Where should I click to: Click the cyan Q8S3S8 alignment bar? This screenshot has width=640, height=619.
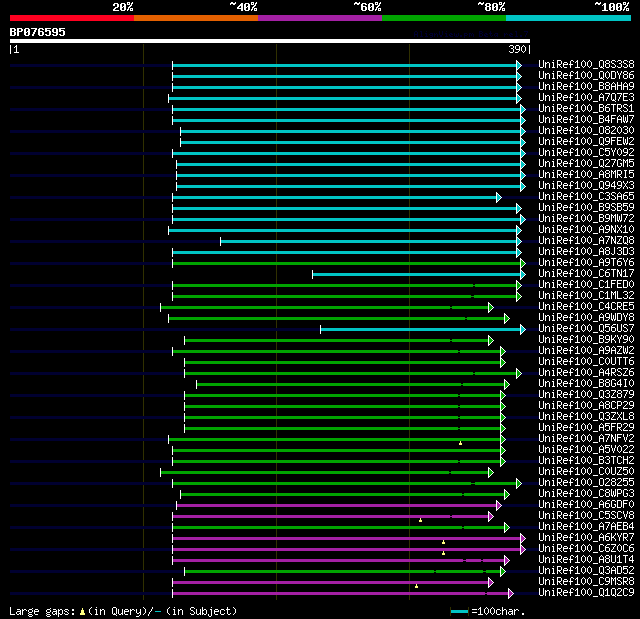pos(347,65)
